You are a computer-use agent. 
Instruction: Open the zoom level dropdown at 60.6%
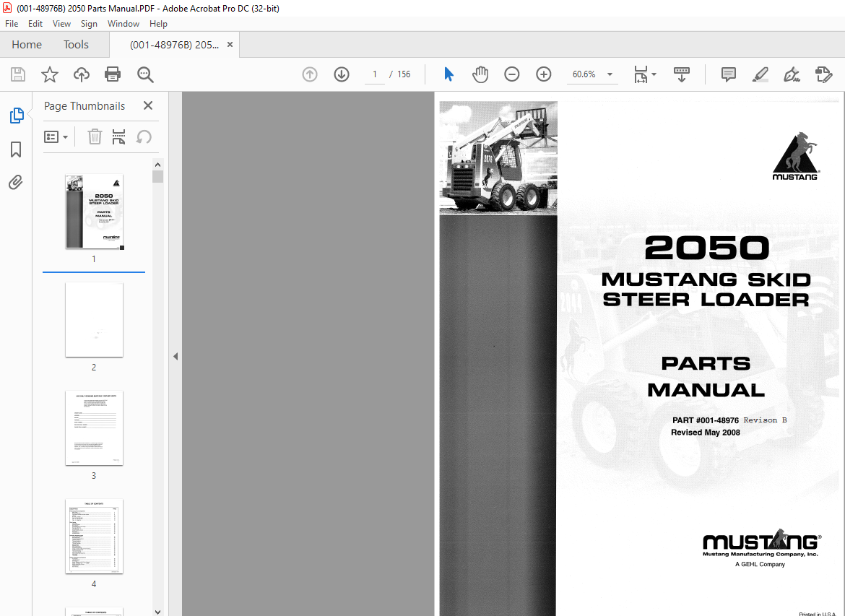click(x=610, y=74)
